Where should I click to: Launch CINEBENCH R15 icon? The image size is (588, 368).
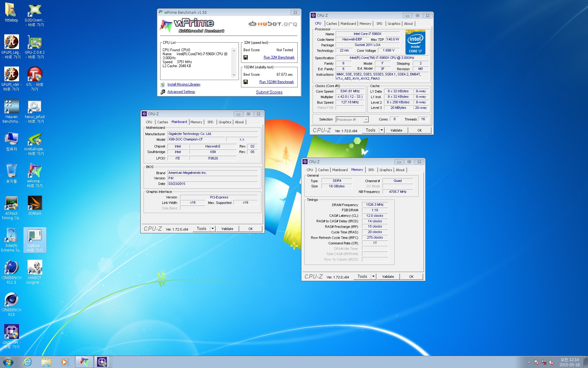11,304
